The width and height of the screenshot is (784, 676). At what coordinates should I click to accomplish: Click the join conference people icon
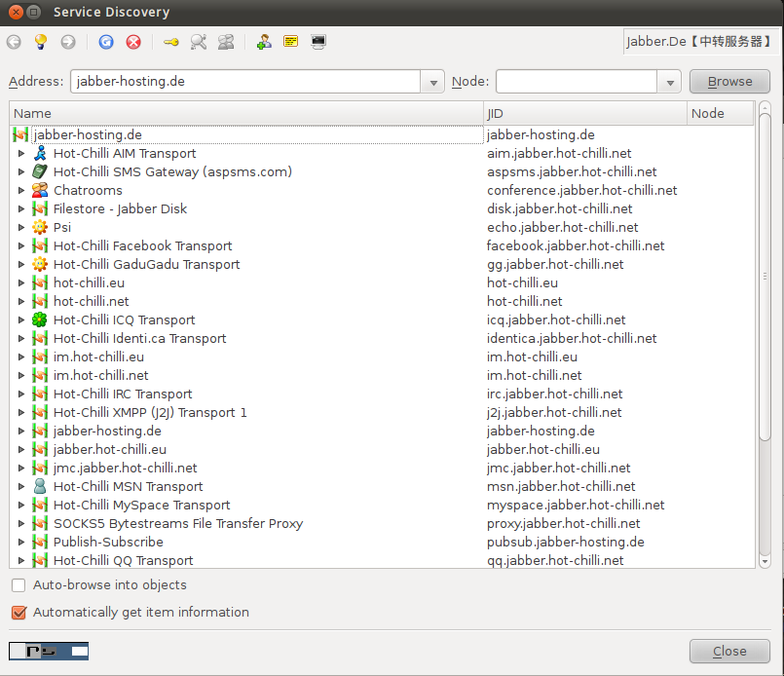pyautogui.click(x=226, y=42)
